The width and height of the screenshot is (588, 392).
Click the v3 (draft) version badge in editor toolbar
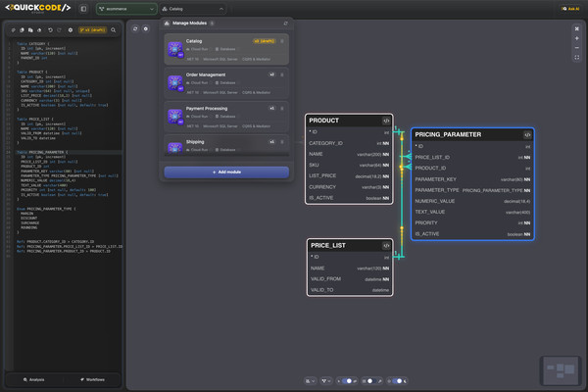coord(92,30)
